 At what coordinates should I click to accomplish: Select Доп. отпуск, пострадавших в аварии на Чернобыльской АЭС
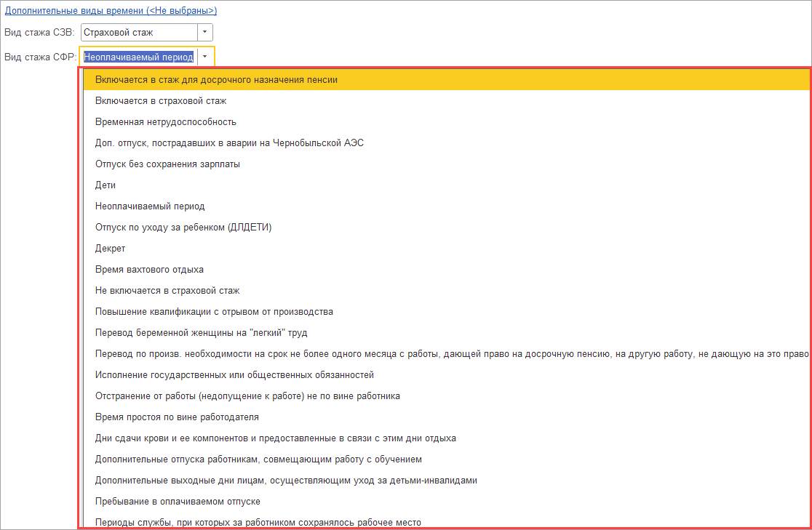tap(447, 142)
